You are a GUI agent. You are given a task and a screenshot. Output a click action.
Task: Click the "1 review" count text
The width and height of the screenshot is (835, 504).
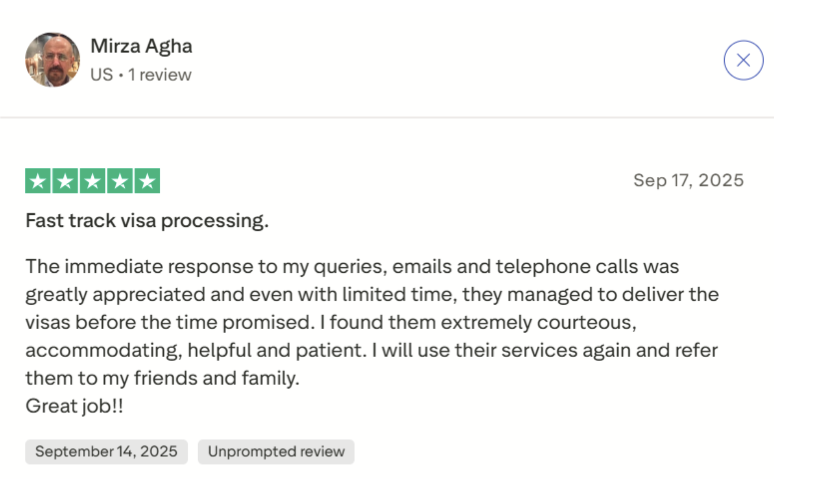160,75
